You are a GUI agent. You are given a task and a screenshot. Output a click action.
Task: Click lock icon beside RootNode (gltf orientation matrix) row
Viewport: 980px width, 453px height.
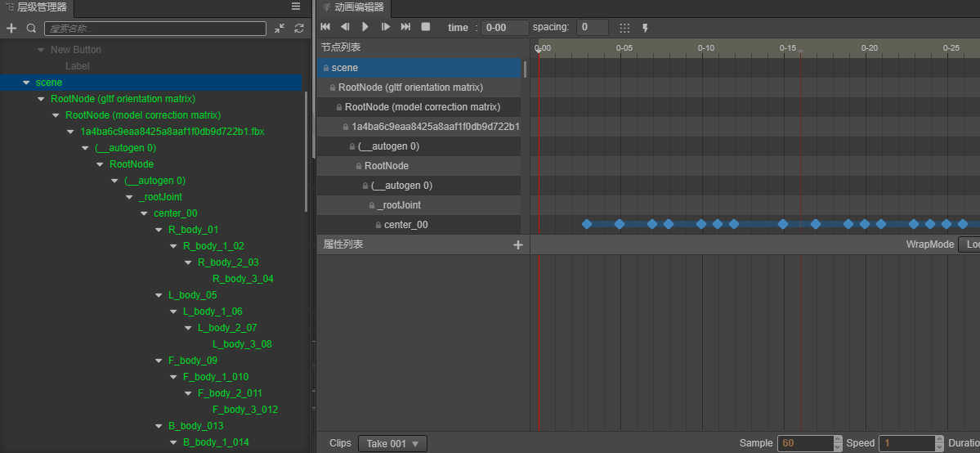(333, 87)
